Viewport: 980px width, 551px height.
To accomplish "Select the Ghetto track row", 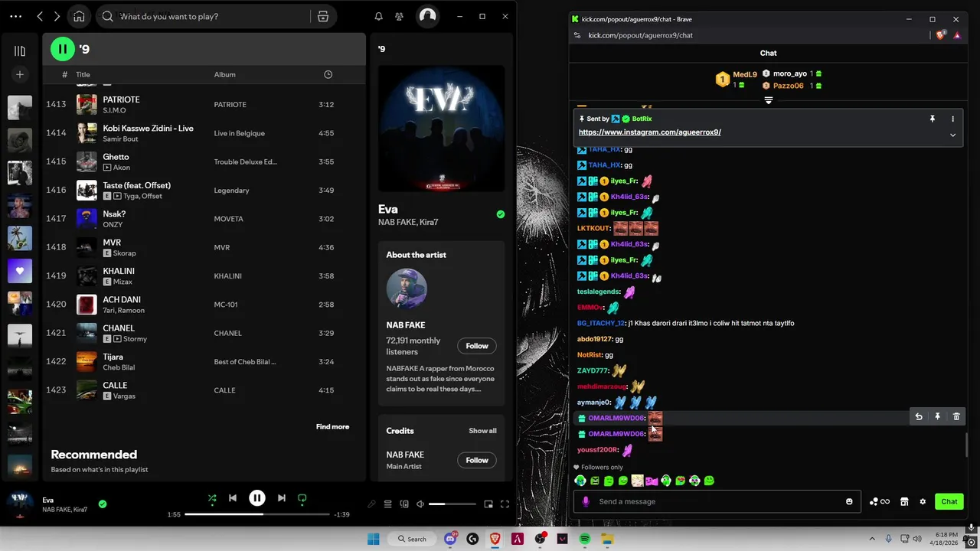I will coord(202,161).
